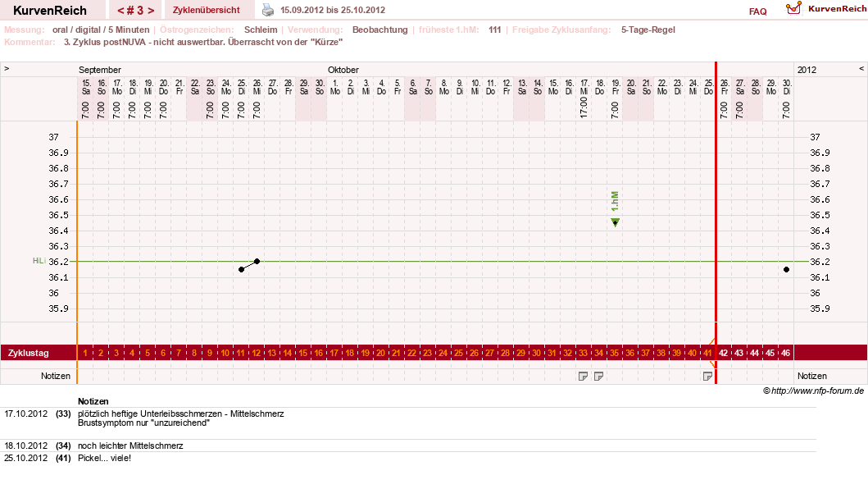The width and height of the screenshot is (868, 489).
Task: Collapse chart with the right '<' arrow
Action: [861, 69]
